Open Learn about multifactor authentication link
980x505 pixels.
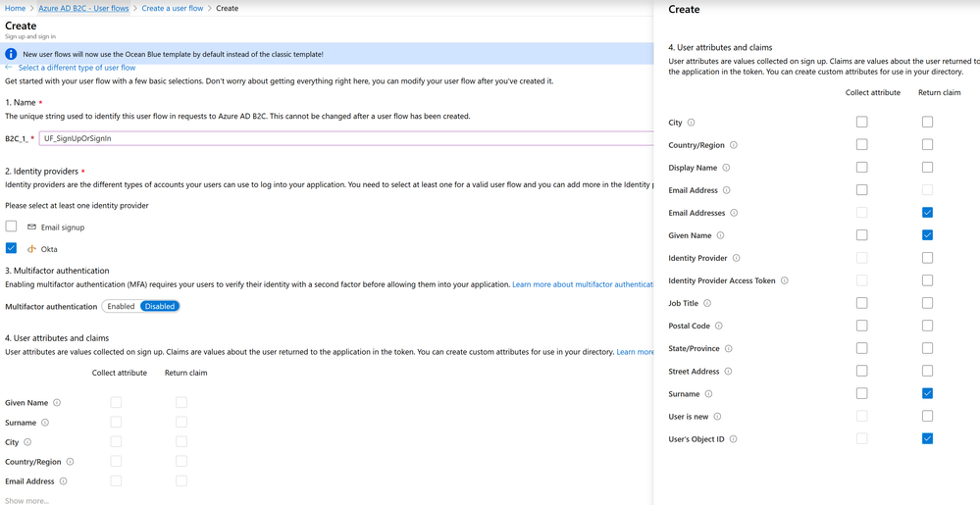click(x=583, y=284)
